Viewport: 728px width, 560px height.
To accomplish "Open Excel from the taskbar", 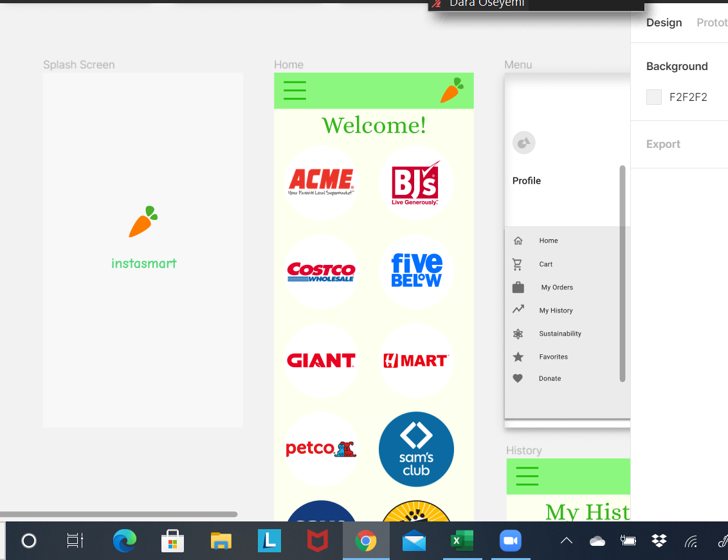I will click(x=462, y=541).
